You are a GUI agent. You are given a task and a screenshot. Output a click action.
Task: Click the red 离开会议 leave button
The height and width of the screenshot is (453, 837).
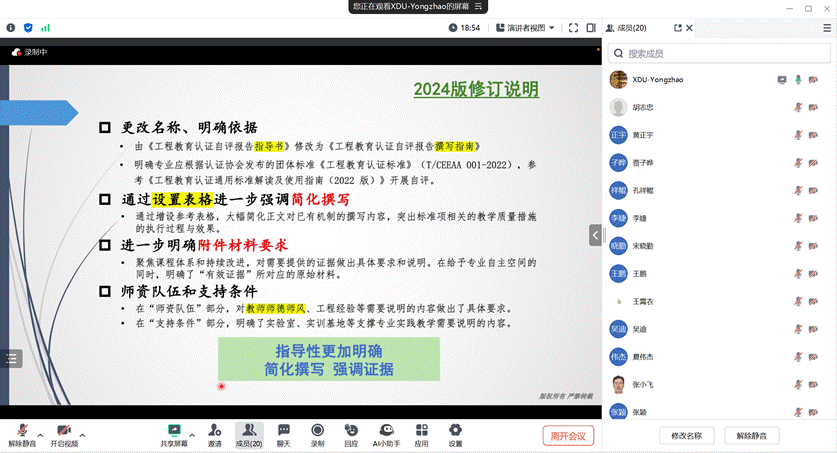click(568, 435)
